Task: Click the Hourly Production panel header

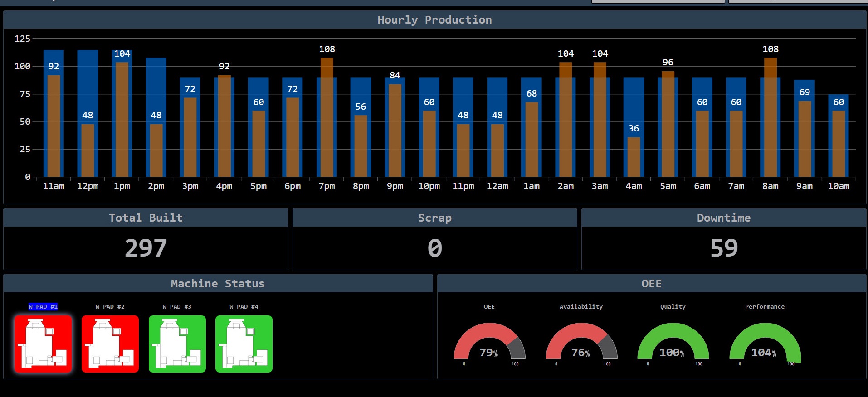Action: pos(434,20)
